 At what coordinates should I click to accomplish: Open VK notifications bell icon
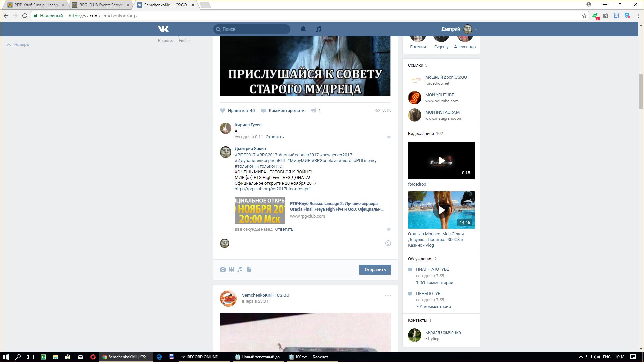click(x=303, y=29)
